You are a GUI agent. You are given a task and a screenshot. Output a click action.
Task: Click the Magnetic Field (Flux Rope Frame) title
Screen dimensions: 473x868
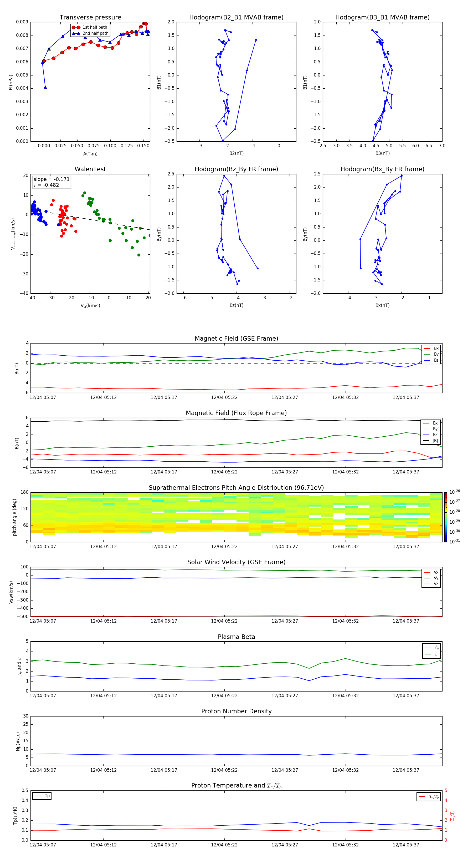(236, 413)
